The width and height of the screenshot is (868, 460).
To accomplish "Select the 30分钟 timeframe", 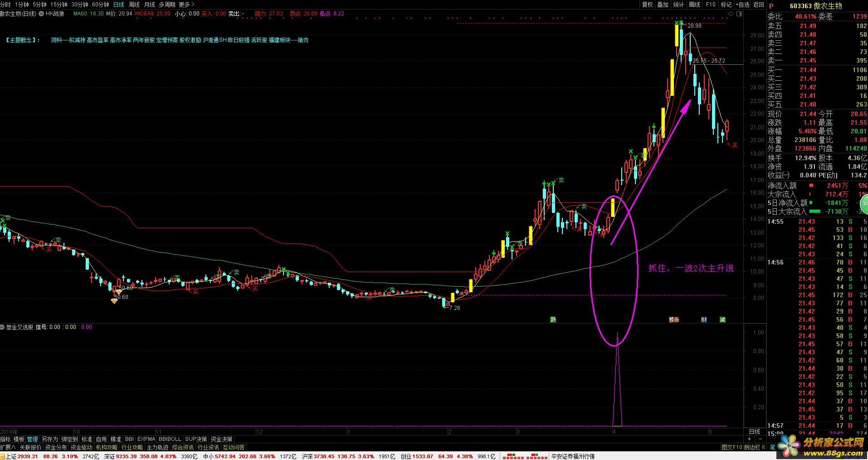I will point(79,5).
